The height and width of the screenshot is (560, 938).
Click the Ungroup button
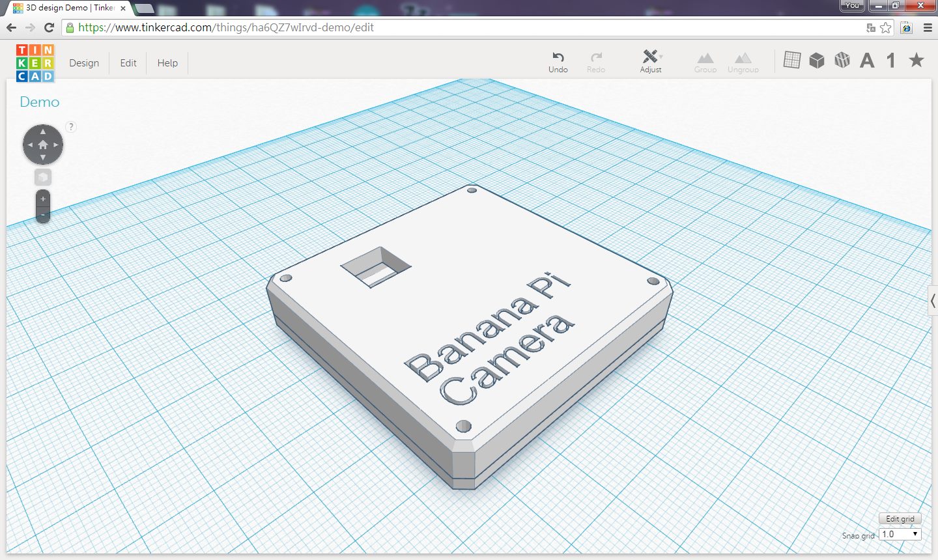(x=743, y=63)
